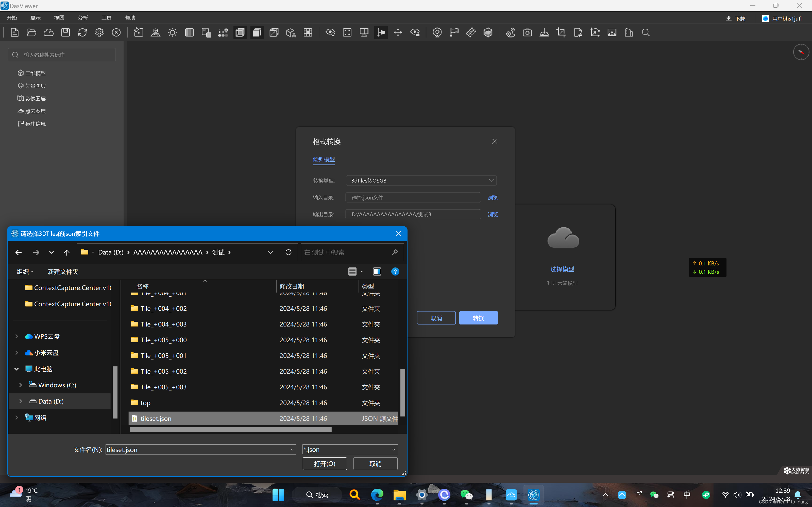Click the 打开(O) button
This screenshot has width=812, height=507.
pyautogui.click(x=325, y=464)
